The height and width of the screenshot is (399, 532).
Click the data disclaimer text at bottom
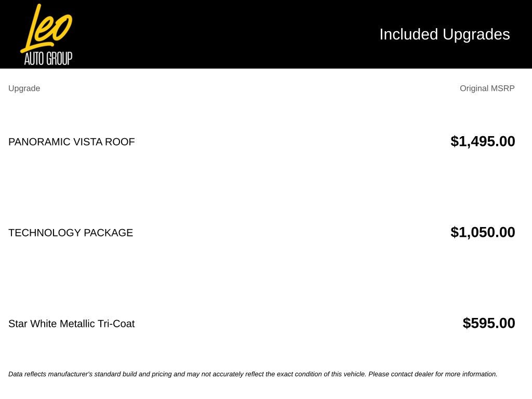pyautogui.click(x=253, y=374)
